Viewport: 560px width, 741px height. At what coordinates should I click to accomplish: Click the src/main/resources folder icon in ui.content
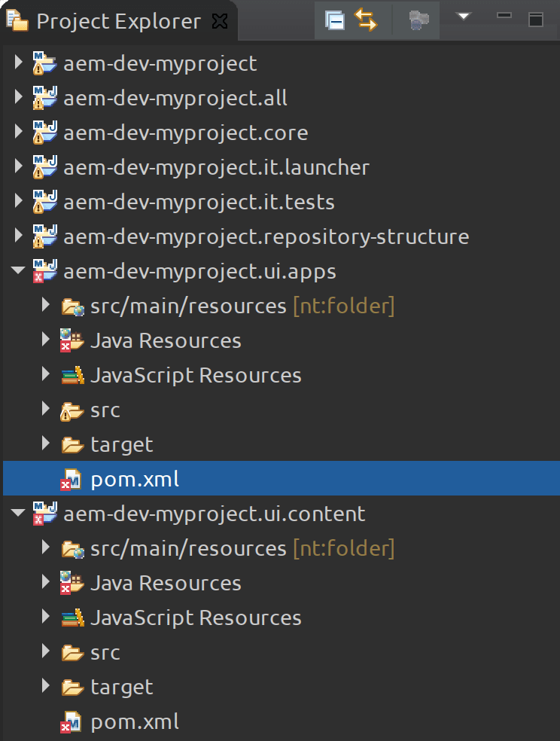coord(73,550)
